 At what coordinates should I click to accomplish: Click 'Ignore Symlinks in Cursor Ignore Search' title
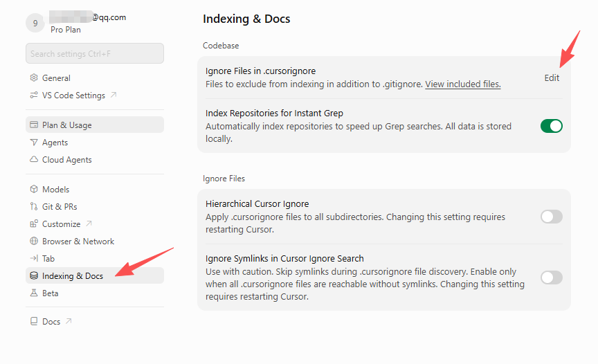pyautogui.click(x=284, y=258)
